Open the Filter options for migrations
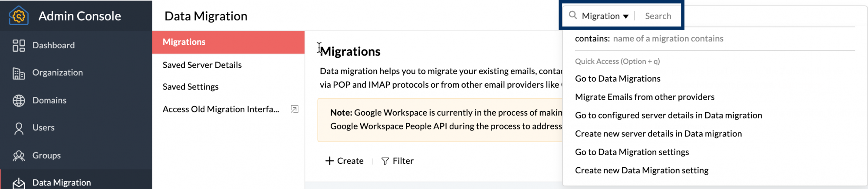This screenshot has height=189, width=868. coord(397,161)
